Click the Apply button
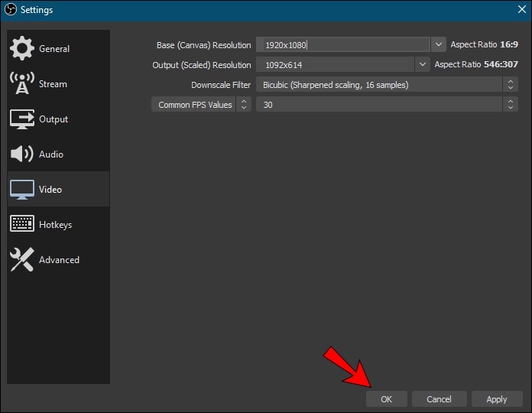Image resolution: width=532 pixels, height=413 pixels. (497, 399)
